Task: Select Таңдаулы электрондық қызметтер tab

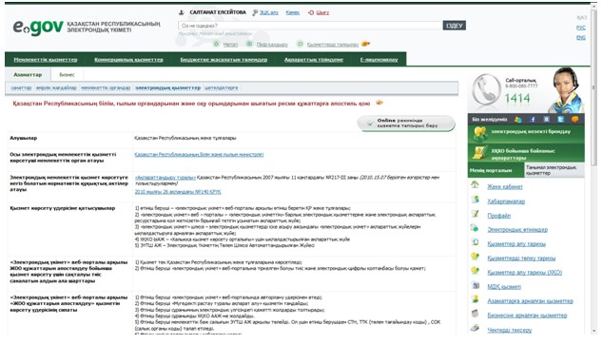Action: coord(554,170)
